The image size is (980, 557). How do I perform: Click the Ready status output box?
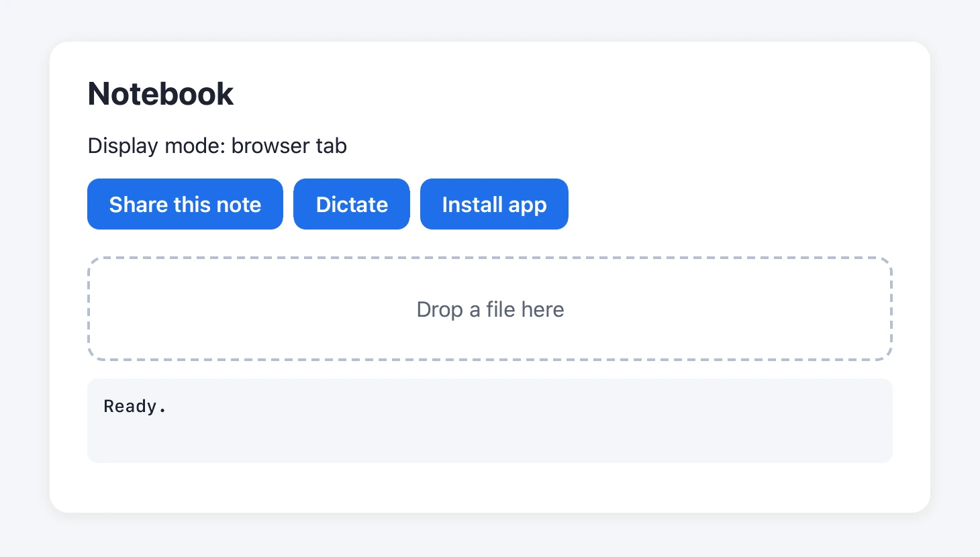tap(490, 421)
